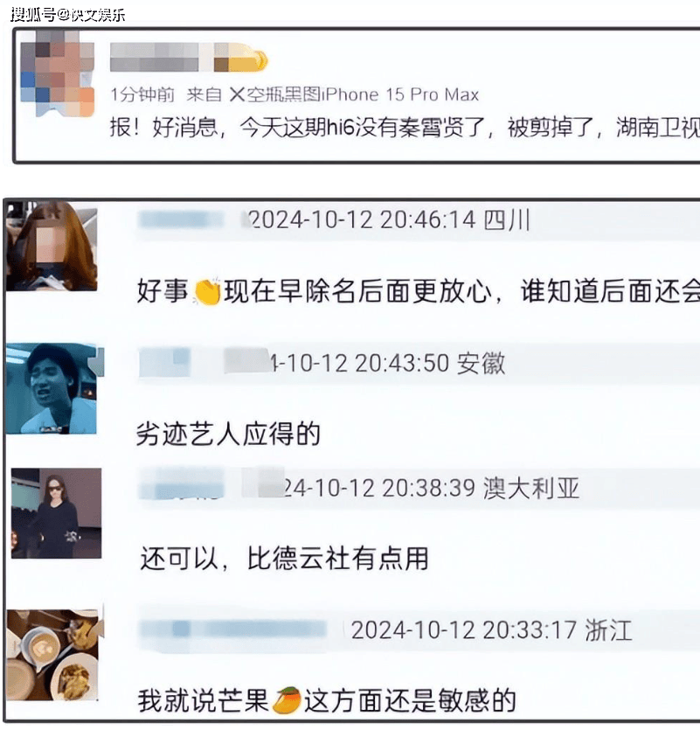Click the 搜狐号@快文娱乐 watermark
This screenshot has width=700, height=737.
tap(68, 15)
